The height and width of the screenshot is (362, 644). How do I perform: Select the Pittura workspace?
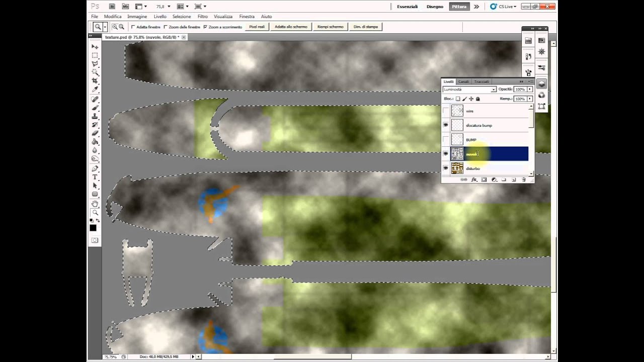(459, 7)
